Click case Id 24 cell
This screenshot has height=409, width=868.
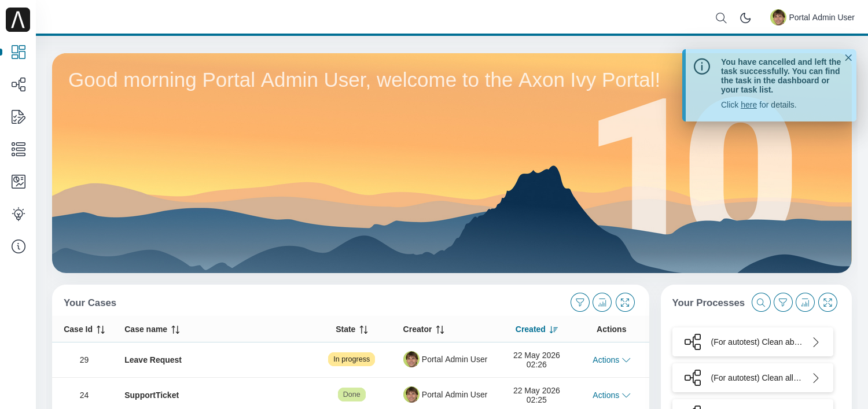click(84, 395)
